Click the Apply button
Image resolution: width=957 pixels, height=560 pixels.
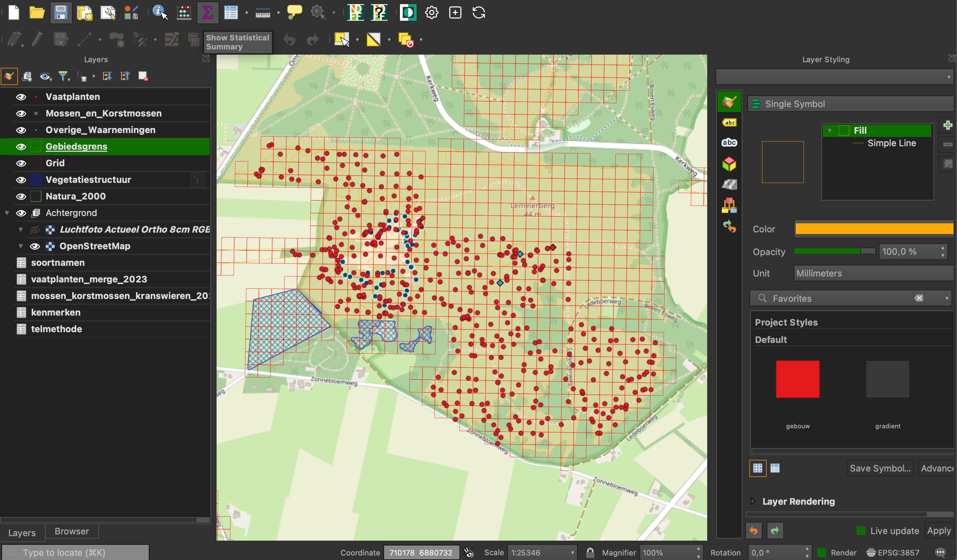pyautogui.click(x=939, y=530)
